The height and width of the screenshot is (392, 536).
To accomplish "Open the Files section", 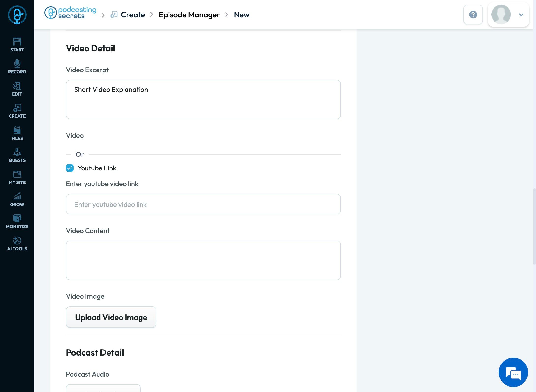I will [17, 133].
